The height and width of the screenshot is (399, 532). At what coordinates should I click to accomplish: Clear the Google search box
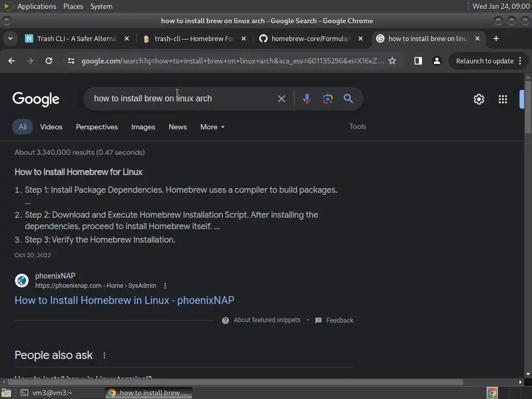pos(281,99)
